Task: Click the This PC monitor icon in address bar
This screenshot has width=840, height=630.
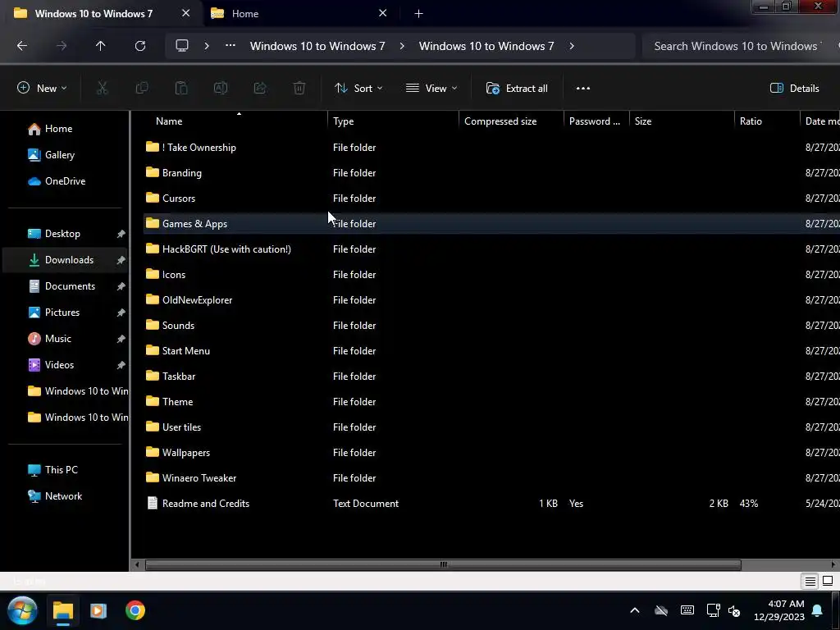Action: 182,46
